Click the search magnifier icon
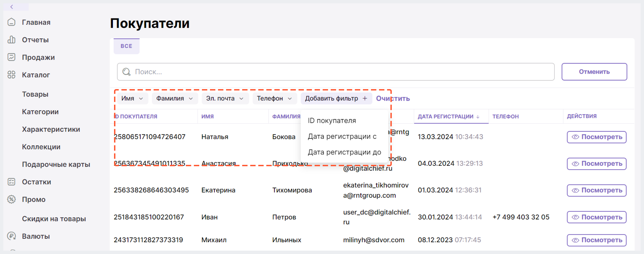The height and width of the screenshot is (254, 644). (x=126, y=72)
